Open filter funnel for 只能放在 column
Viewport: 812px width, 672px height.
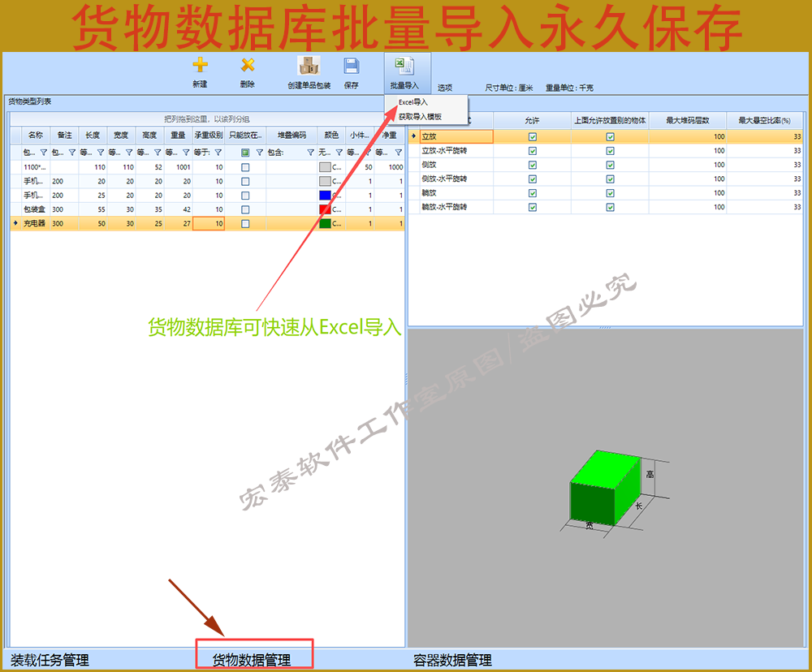(260, 153)
